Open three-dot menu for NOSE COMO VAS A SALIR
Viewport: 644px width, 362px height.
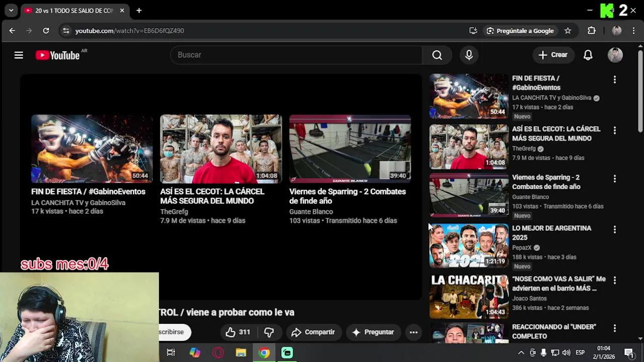coord(614,280)
